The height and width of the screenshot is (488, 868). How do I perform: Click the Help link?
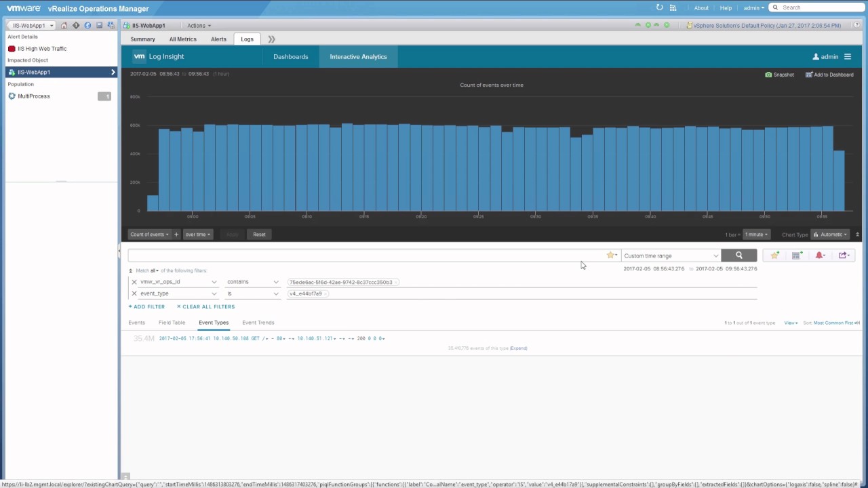726,8
